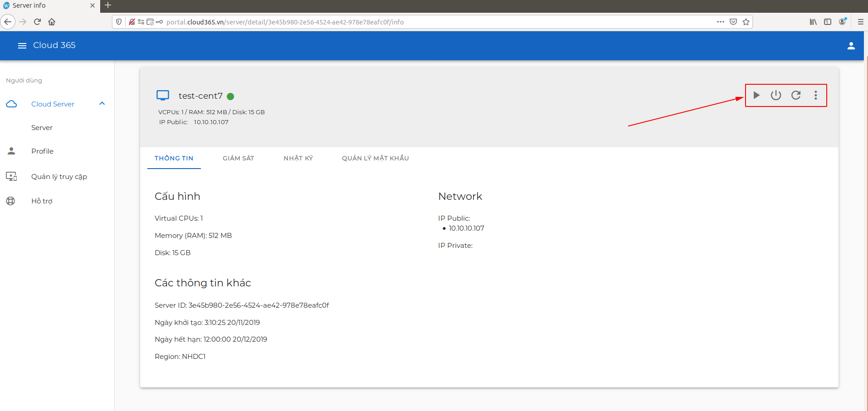
Task: Switch to the NHẬT KÝ tab
Action: click(x=298, y=158)
